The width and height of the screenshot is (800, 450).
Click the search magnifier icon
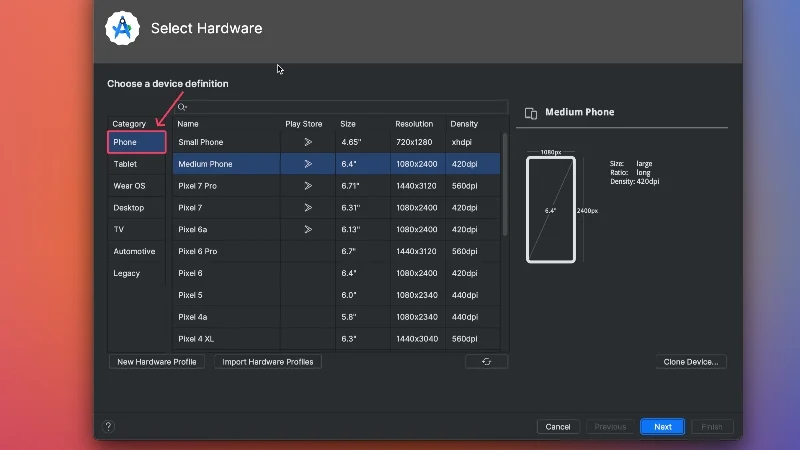(x=182, y=107)
